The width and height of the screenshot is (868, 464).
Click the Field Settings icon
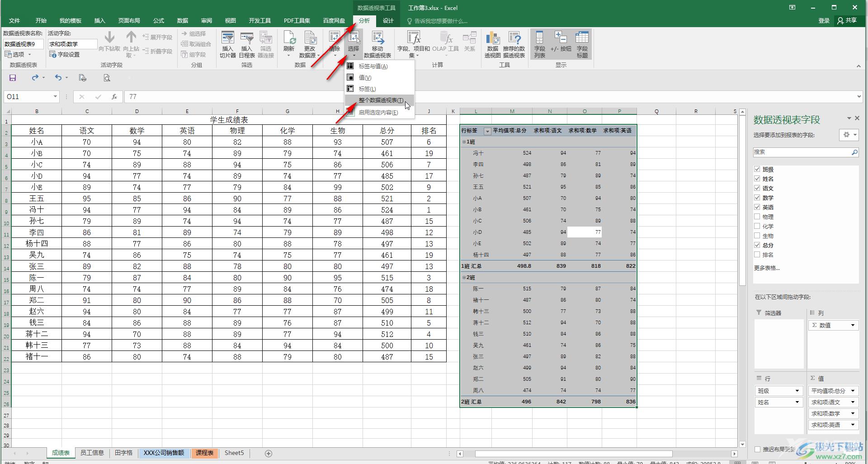(65, 54)
